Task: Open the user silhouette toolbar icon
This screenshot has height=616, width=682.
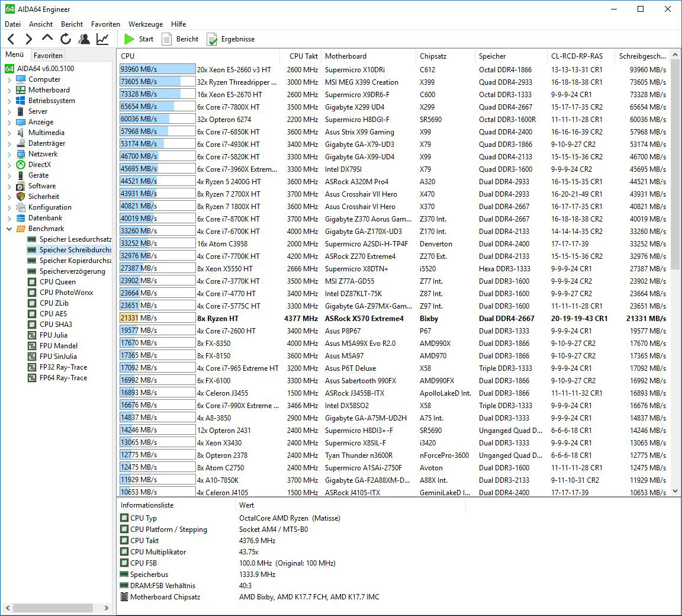Action: pos(84,39)
